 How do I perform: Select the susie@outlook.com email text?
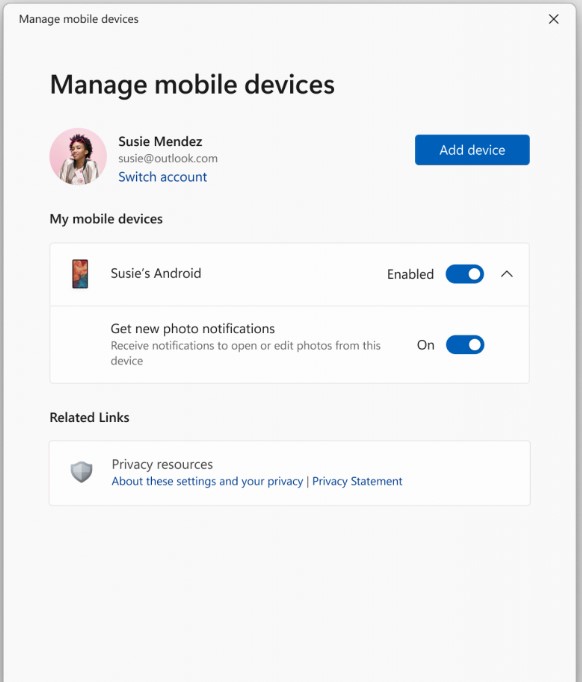click(168, 158)
